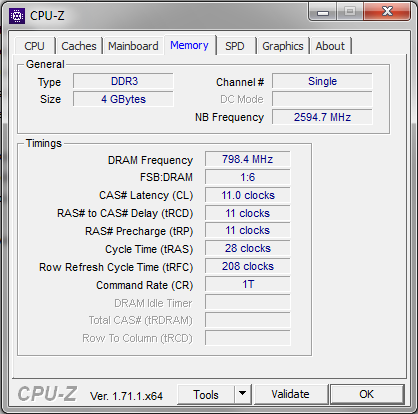Click the Command Rate 1T field
This screenshot has height=414, width=418.
point(248,284)
